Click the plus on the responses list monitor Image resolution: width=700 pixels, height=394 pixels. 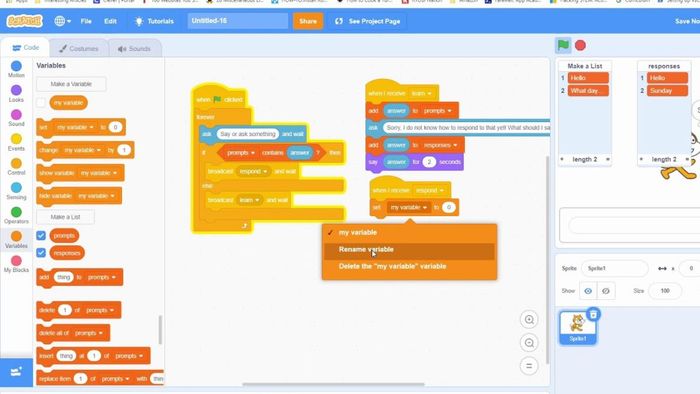pos(641,159)
